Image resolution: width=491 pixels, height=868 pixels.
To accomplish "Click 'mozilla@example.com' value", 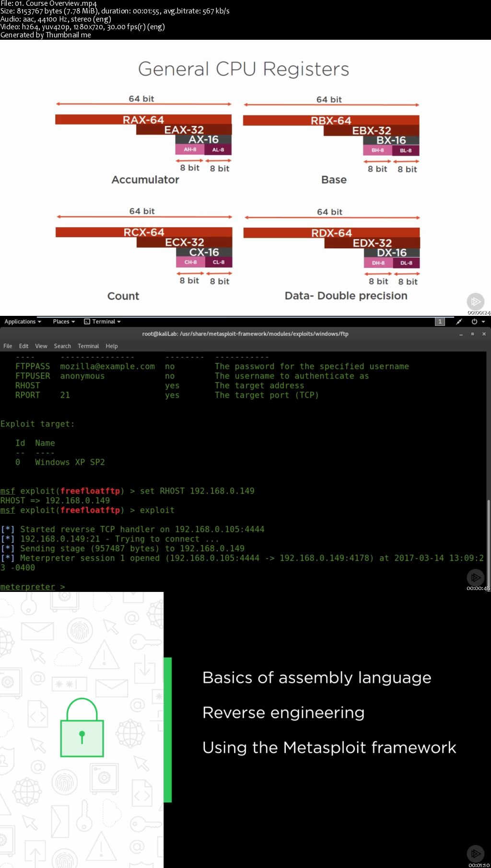I will (107, 366).
